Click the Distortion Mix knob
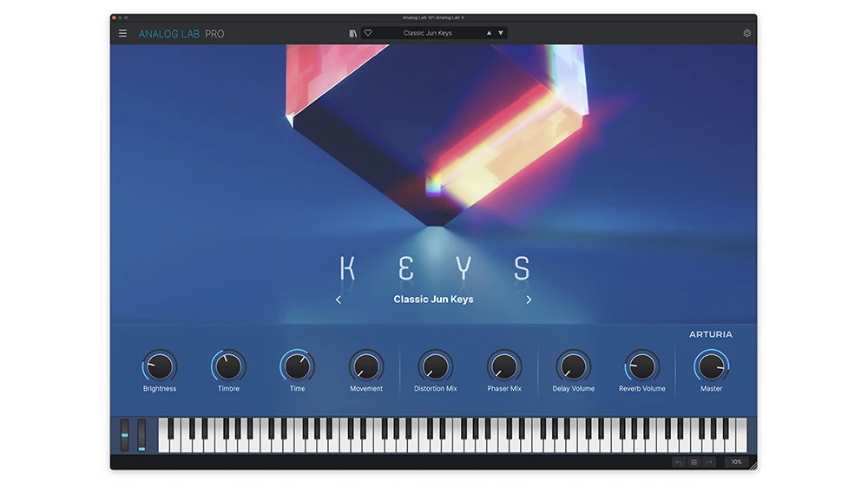 coord(435,366)
